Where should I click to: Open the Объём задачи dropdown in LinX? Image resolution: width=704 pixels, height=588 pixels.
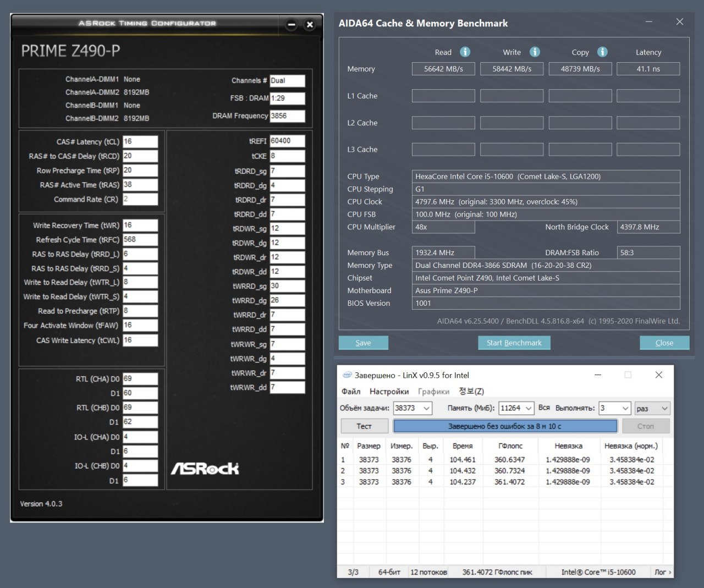(427, 408)
